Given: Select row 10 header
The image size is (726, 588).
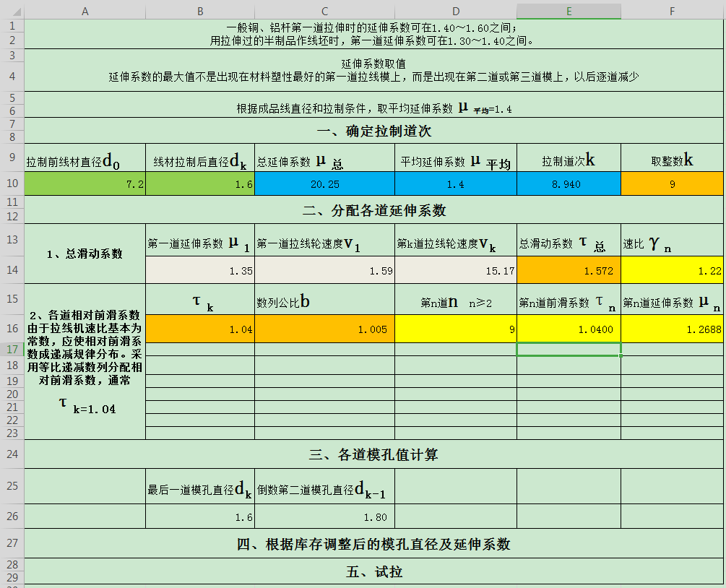Looking at the screenshot, I should click(12, 183).
